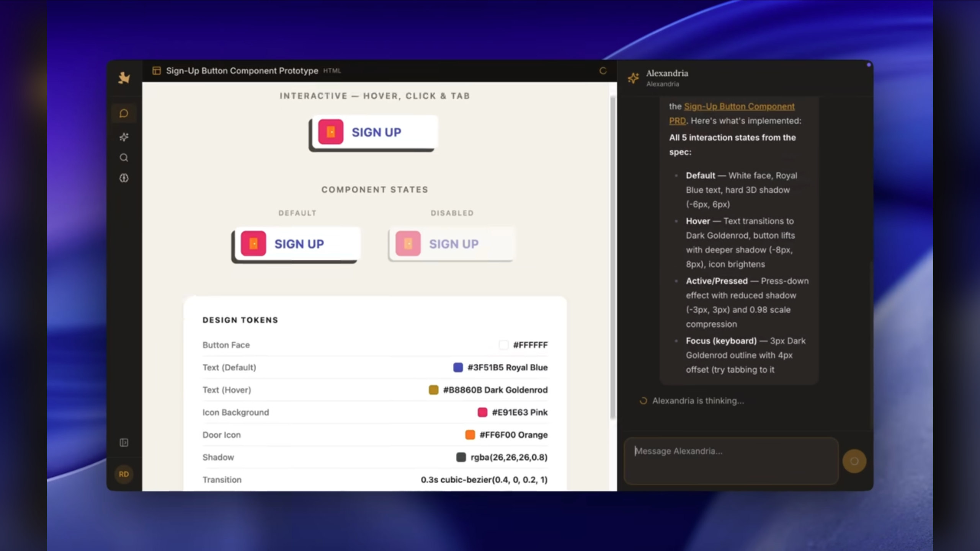Click the hummingbird app logo
The width and height of the screenshot is (980, 551).
124,78
